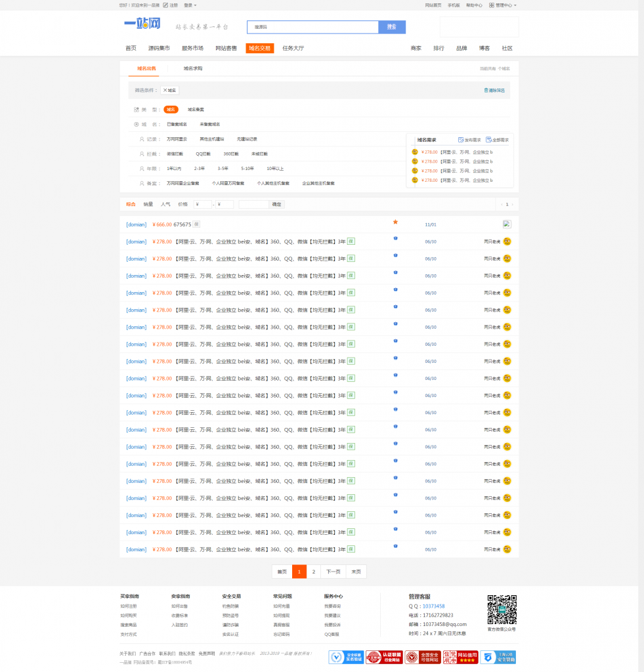
Task: Click the red 认证联盟 badge
Action: pos(384,657)
